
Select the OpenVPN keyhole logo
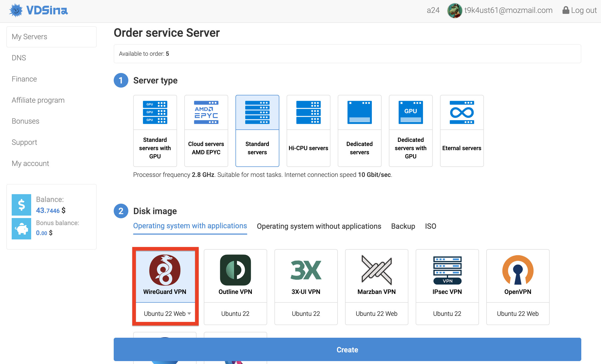point(518,270)
